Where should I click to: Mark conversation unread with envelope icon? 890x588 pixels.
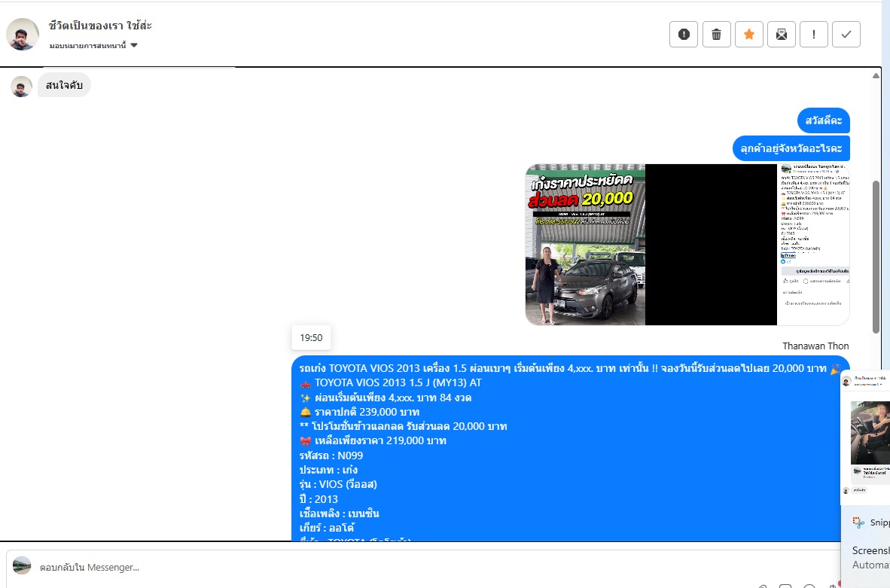(x=782, y=35)
